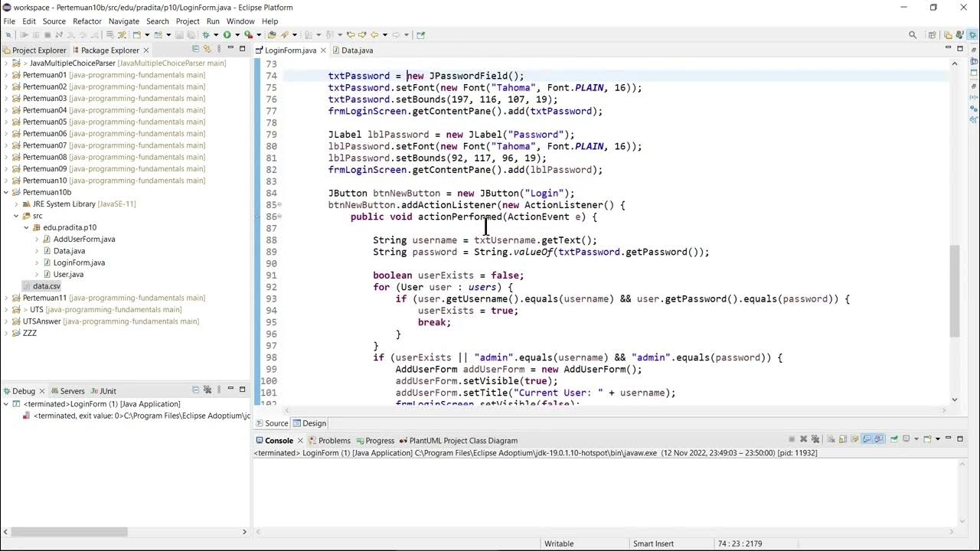Close the LoginForm.java editor tab
Viewport: 980px width, 551px height.
324,51
